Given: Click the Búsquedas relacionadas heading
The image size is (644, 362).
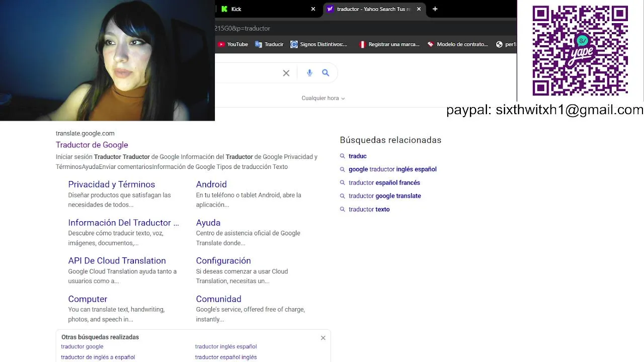Looking at the screenshot, I should [x=390, y=140].
